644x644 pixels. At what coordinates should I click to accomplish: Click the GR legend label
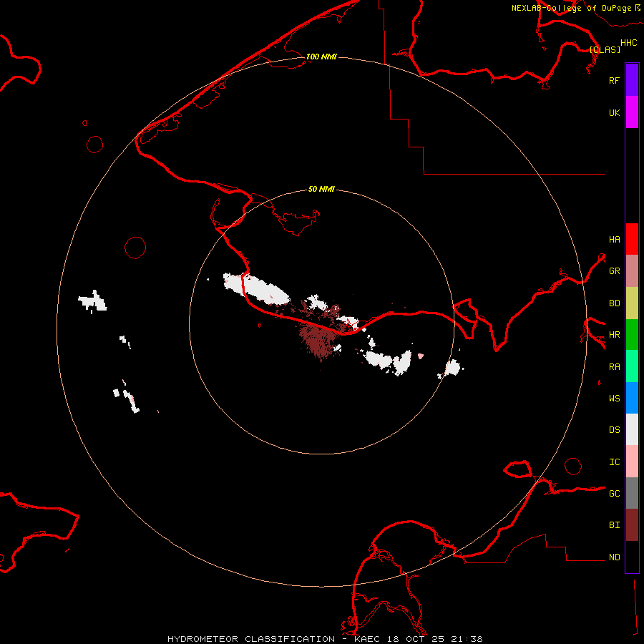(x=614, y=271)
